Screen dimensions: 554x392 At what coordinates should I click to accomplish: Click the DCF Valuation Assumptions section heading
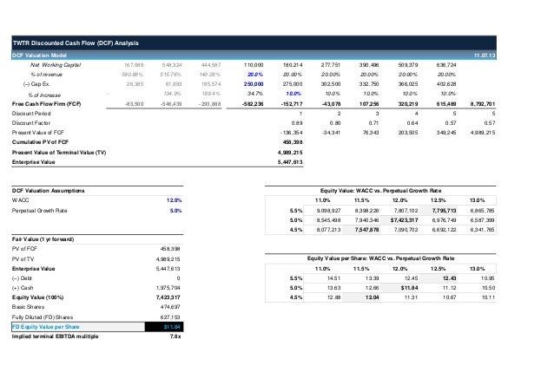click(x=48, y=191)
